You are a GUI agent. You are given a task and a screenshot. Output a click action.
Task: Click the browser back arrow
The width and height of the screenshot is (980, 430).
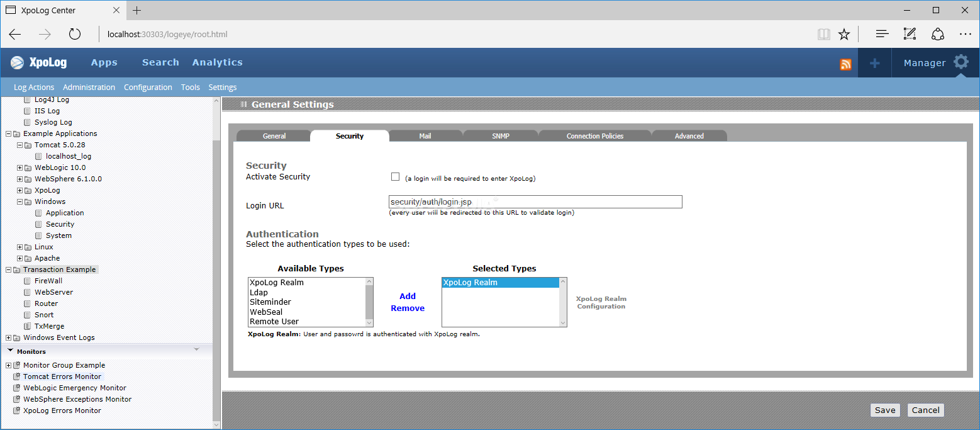15,34
